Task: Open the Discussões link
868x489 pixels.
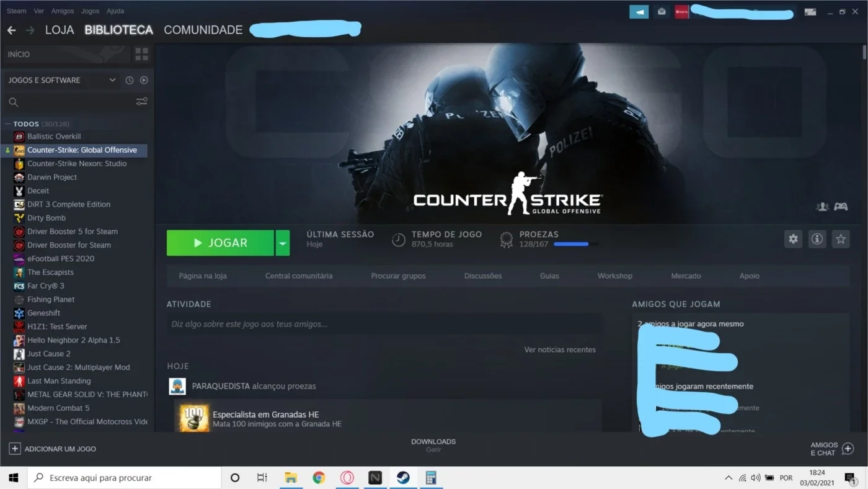Action: point(483,276)
